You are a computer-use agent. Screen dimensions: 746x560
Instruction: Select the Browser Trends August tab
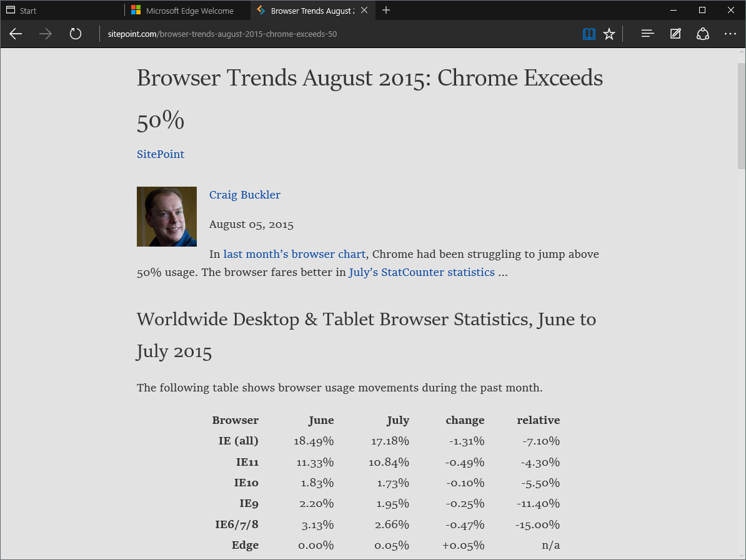point(312,11)
